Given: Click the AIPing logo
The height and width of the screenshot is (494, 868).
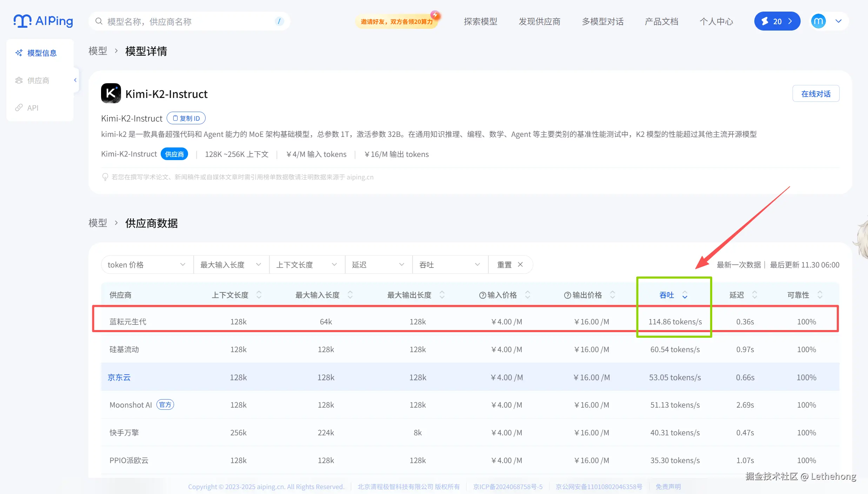Looking at the screenshot, I should [43, 21].
